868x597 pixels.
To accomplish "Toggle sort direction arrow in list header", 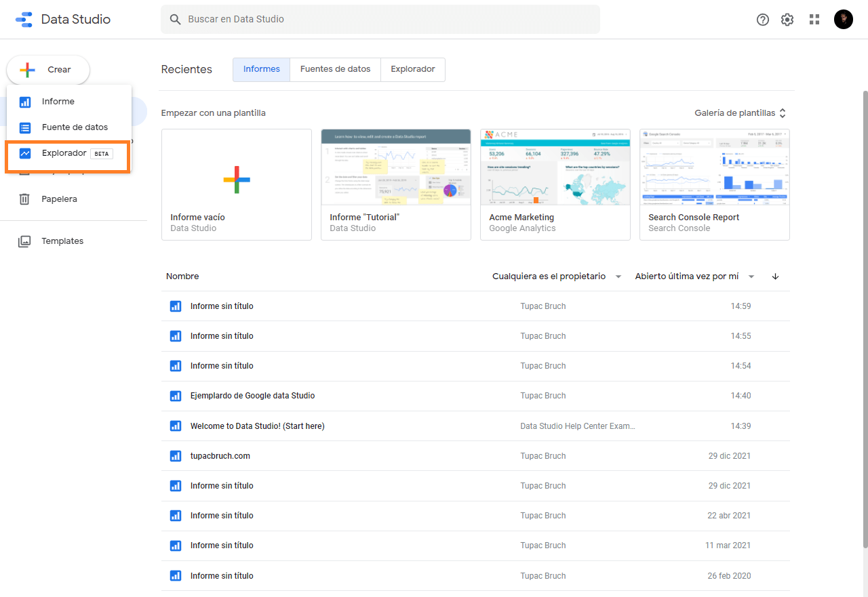I will pos(775,276).
